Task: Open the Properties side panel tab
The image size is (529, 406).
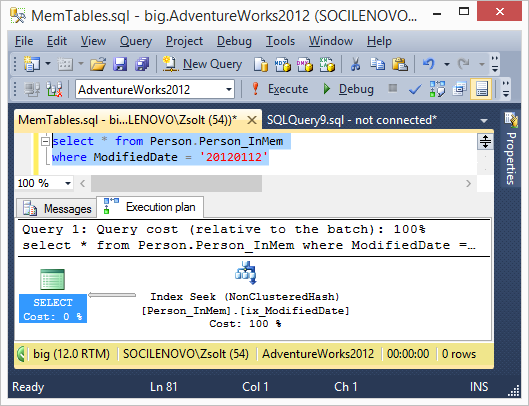Action: coord(511,149)
